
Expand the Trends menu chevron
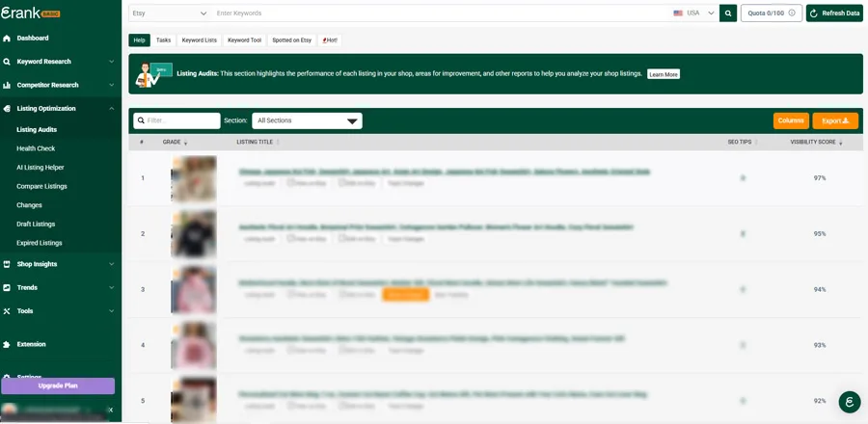coord(111,287)
